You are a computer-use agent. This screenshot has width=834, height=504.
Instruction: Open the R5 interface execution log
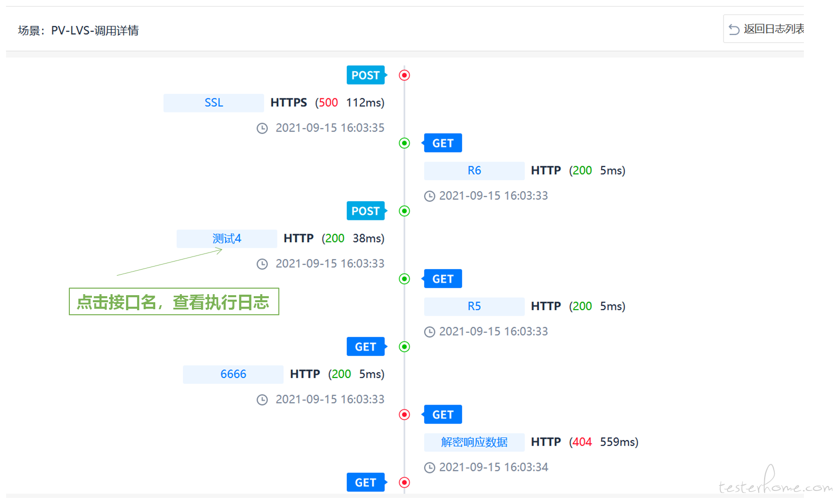(x=474, y=306)
